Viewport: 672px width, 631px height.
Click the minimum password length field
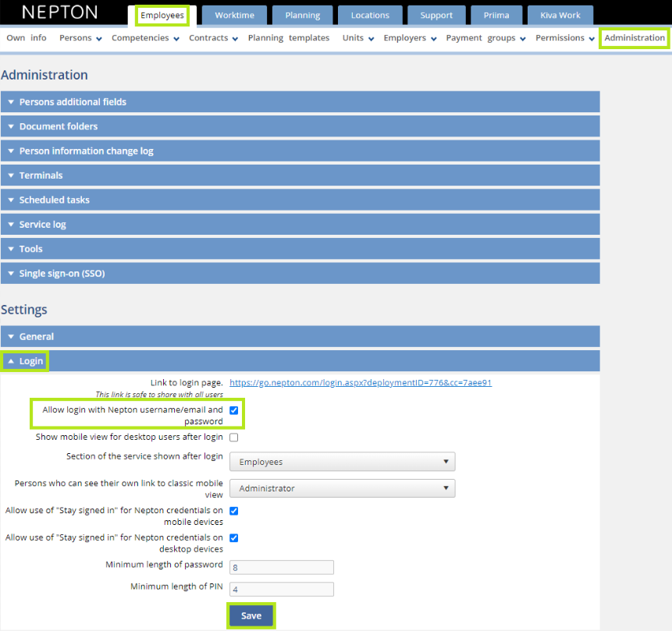point(282,567)
